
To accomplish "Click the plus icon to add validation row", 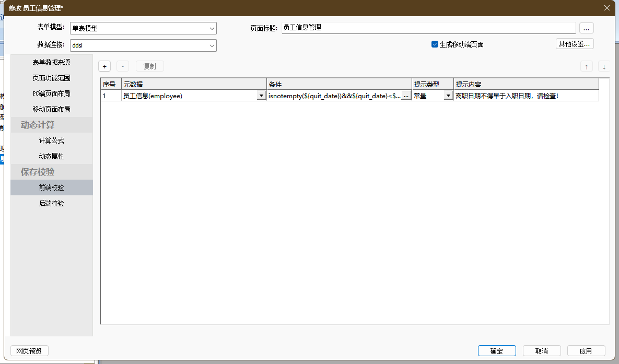I will (104, 66).
